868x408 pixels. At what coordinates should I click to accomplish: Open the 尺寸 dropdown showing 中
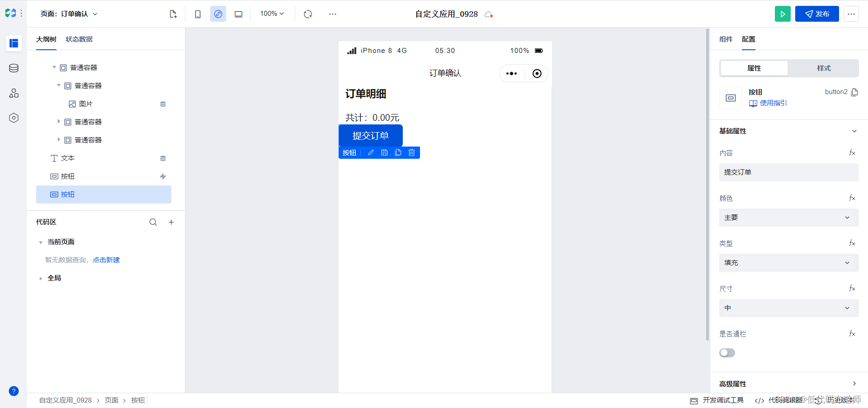[x=789, y=308]
